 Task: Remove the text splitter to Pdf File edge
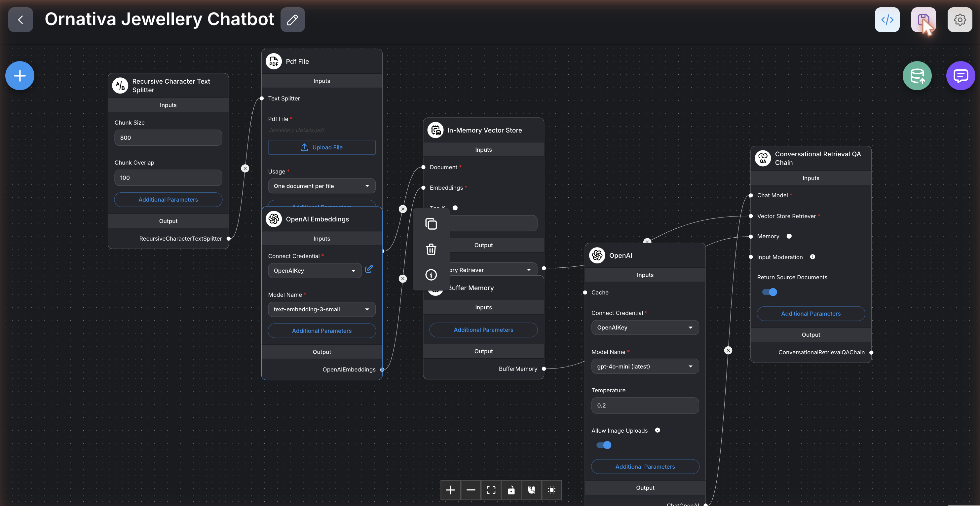coord(245,168)
